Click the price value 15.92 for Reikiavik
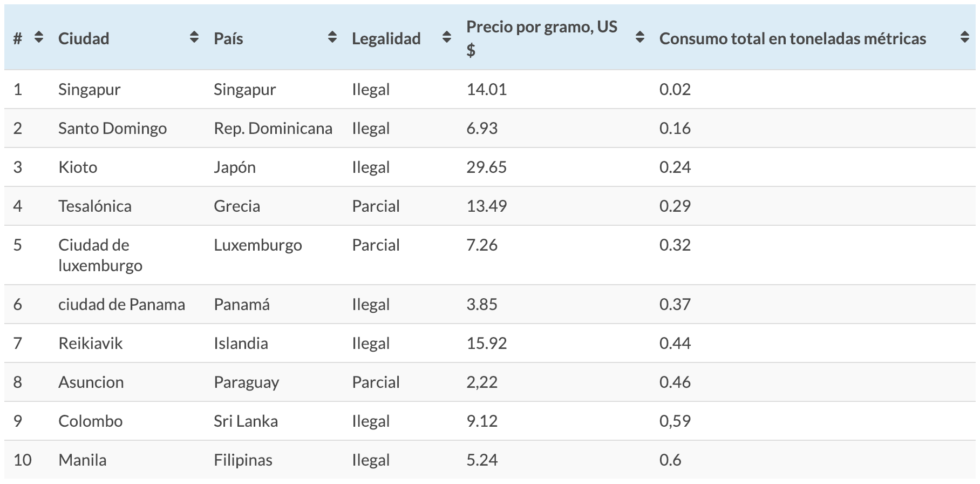 click(486, 343)
